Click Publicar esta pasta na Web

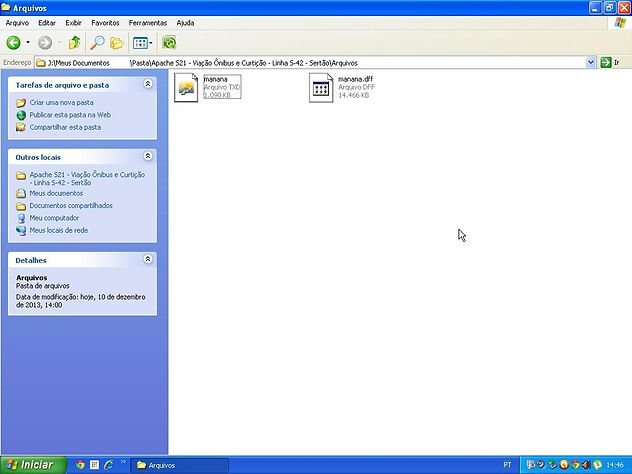70,115
